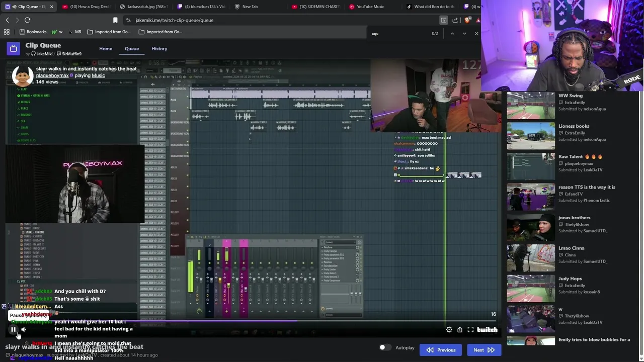The width and height of the screenshot is (644, 362).
Task: Open the 'w' bookmark
Action: pyautogui.click(x=57, y=32)
